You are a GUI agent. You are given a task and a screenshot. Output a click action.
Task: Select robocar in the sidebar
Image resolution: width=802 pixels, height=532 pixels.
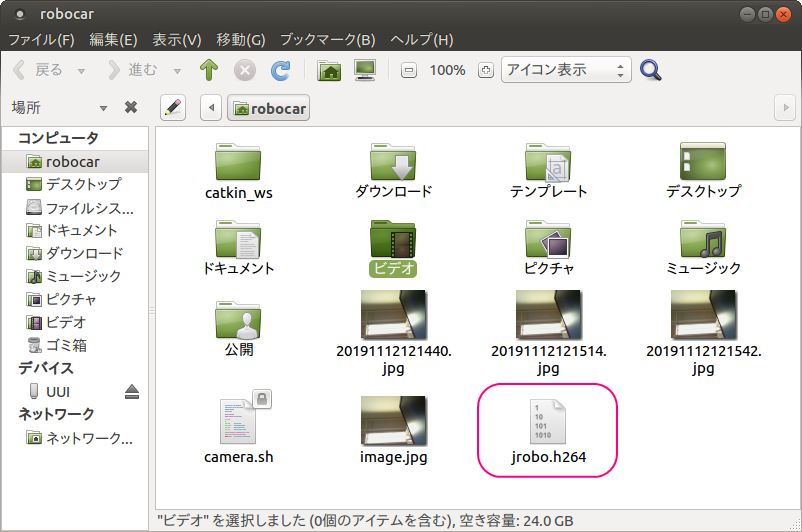click(x=75, y=162)
